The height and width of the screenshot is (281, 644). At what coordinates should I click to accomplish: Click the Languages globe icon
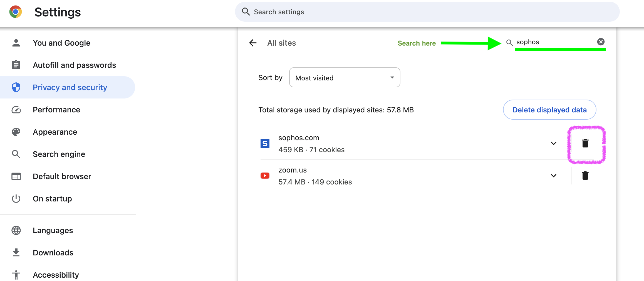click(x=16, y=230)
